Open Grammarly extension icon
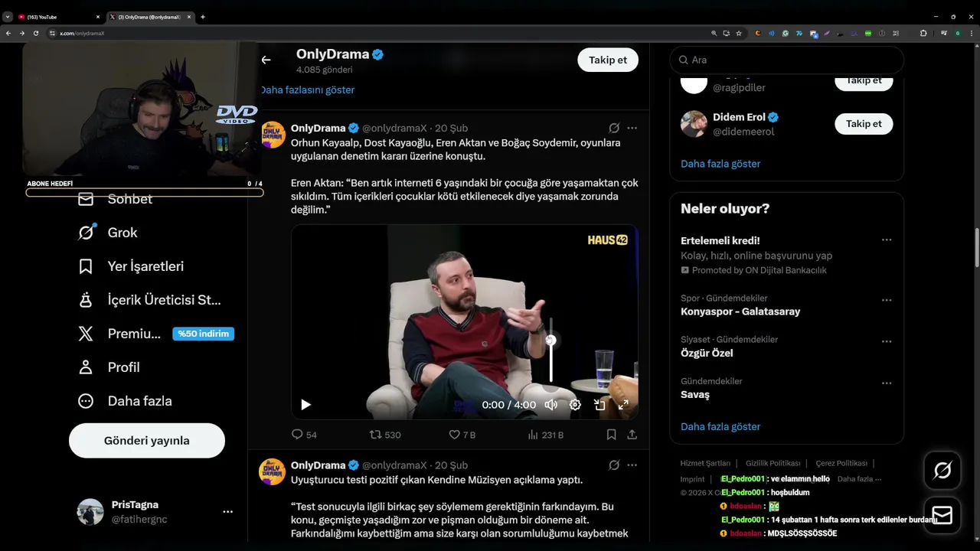This screenshot has height=551, width=980. coord(786,33)
